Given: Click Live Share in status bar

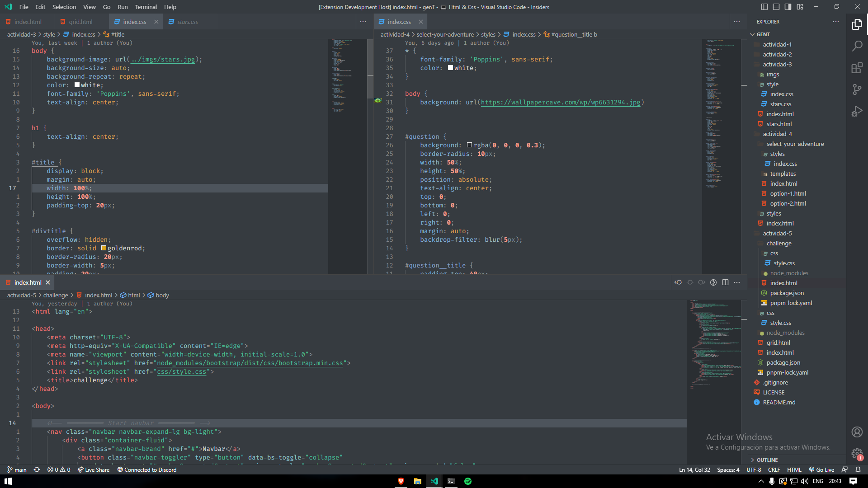Looking at the screenshot, I should [x=94, y=470].
